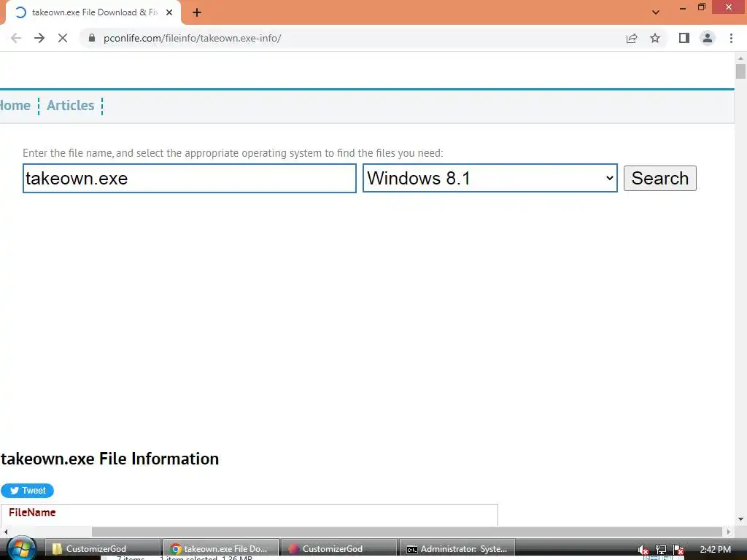Image resolution: width=747 pixels, height=560 pixels.
Task: Select the takeown.exe File Download tab
Action: tap(93, 13)
